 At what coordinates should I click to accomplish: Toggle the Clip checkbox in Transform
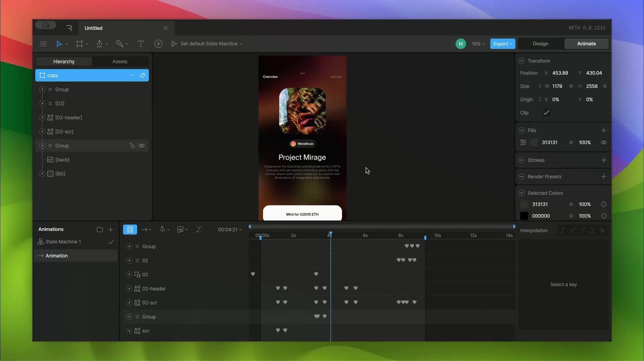[x=547, y=113]
